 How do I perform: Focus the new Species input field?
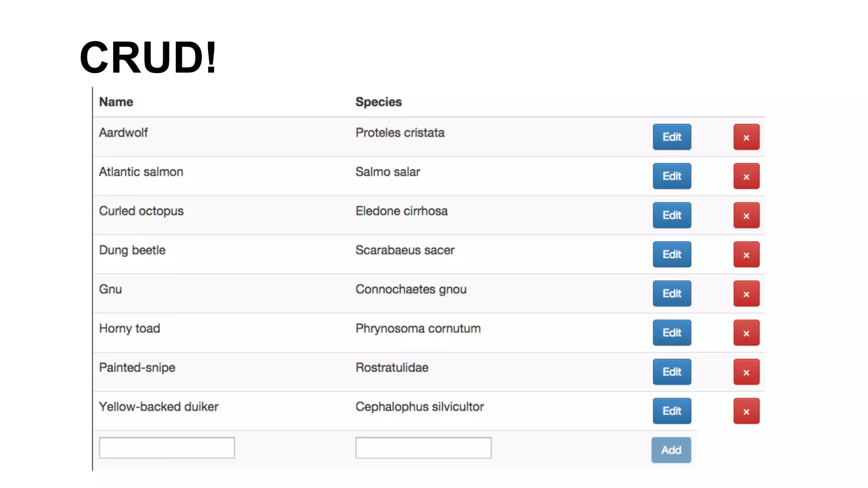point(423,448)
